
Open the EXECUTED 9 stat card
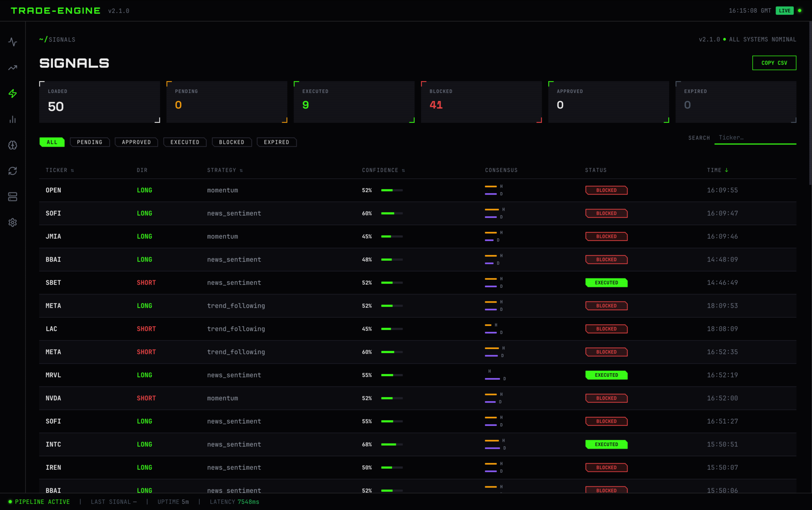click(x=354, y=102)
